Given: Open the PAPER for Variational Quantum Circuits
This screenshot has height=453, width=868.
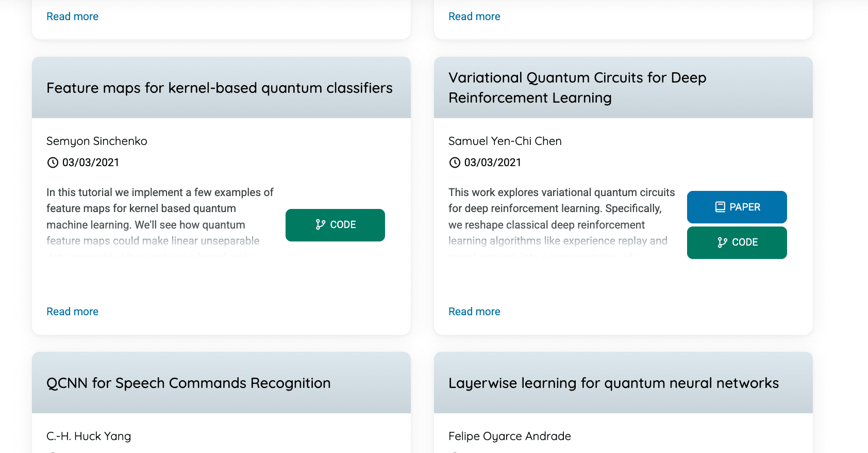Looking at the screenshot, I should click(737, 206).
